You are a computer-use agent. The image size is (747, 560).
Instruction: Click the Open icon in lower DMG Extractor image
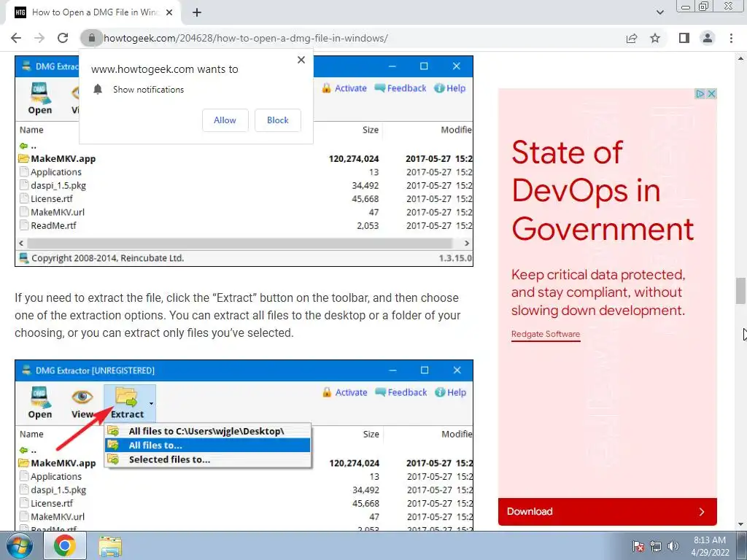pos(40,402)
